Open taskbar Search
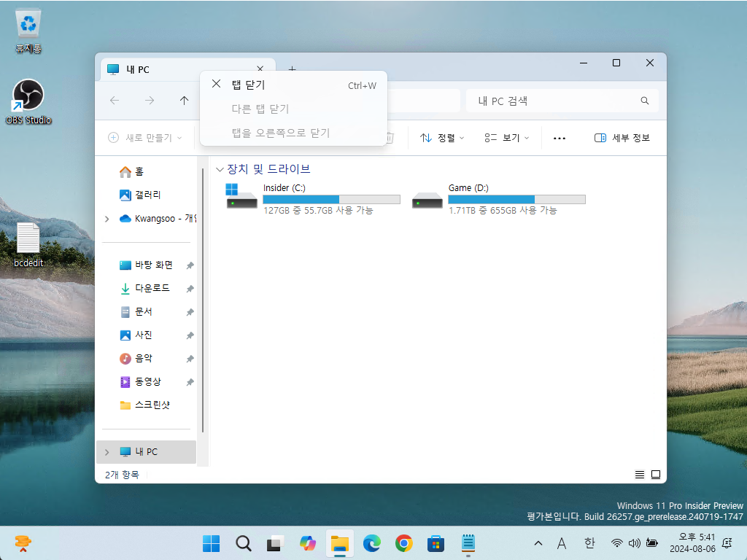This screenshot has height=560, width=747. [x=244, y=542]
